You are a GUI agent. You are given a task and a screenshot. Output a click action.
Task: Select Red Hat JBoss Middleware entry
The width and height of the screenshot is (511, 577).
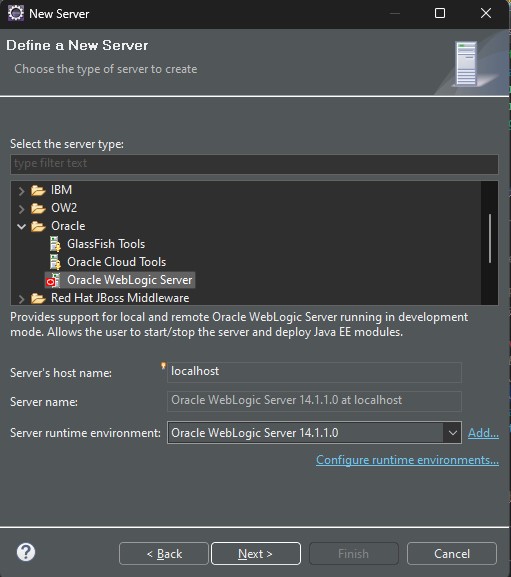120,298
